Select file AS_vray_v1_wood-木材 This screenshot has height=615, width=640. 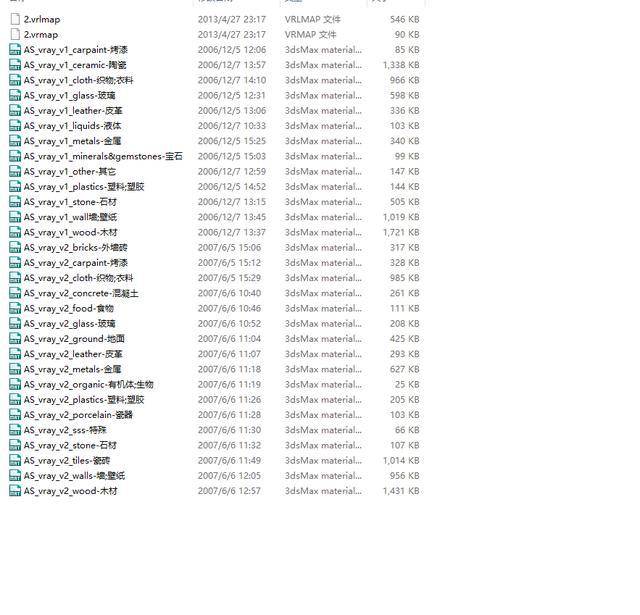pyautogui.click(x=70, y=232)
